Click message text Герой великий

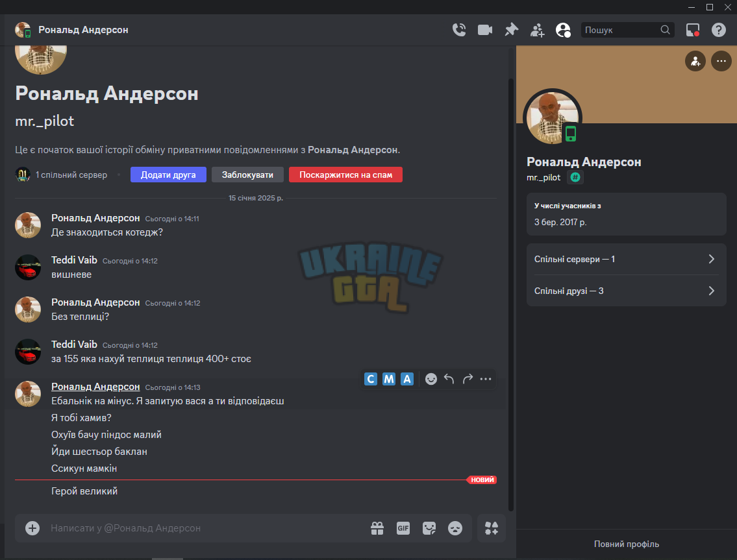tap(84, 491)
